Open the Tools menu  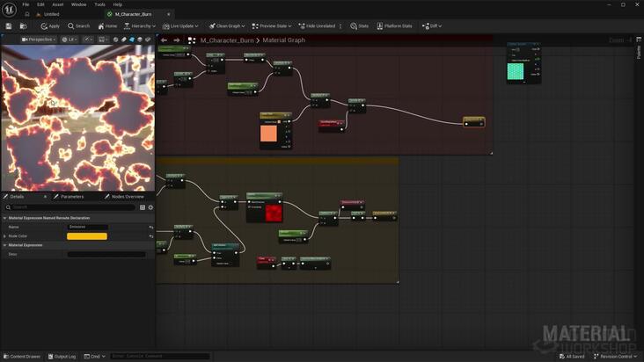tap(99, 4)
